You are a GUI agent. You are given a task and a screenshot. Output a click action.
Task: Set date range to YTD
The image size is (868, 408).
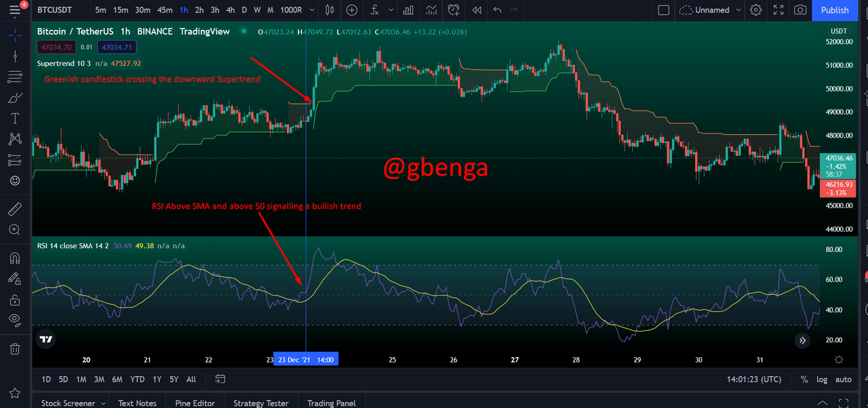(137, 379)
